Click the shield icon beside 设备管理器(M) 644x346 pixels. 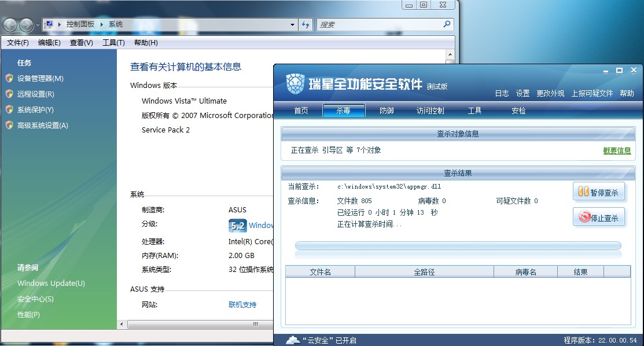click(9, 78)
